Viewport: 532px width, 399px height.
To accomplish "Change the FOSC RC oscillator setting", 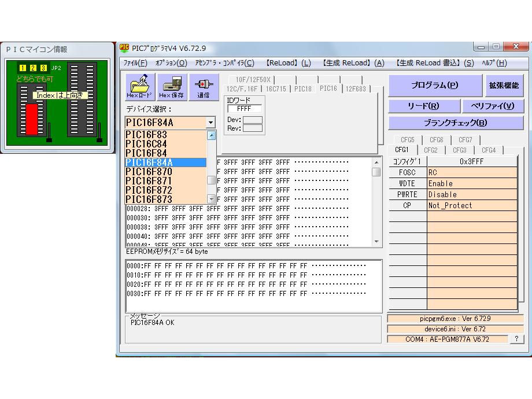I will pos(472,172).
